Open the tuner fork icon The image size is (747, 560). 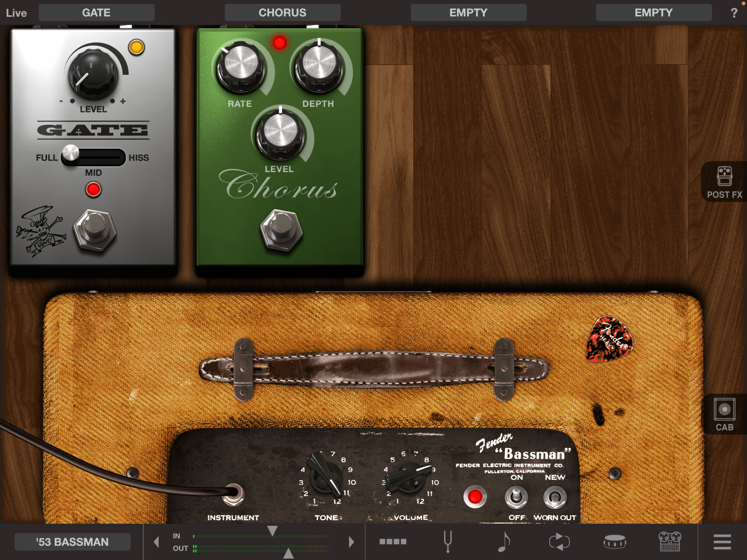pyautogui.click(x=448, y=541)
